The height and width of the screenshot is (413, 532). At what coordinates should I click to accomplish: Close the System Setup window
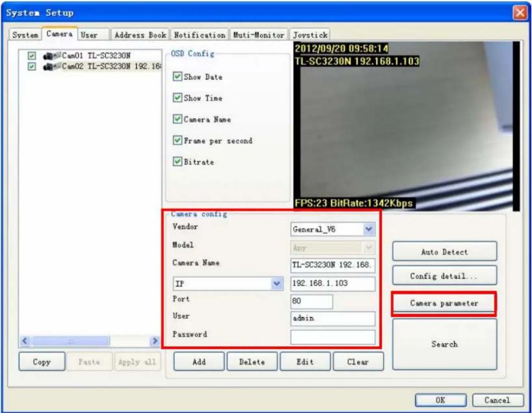(x=520, y=13)
